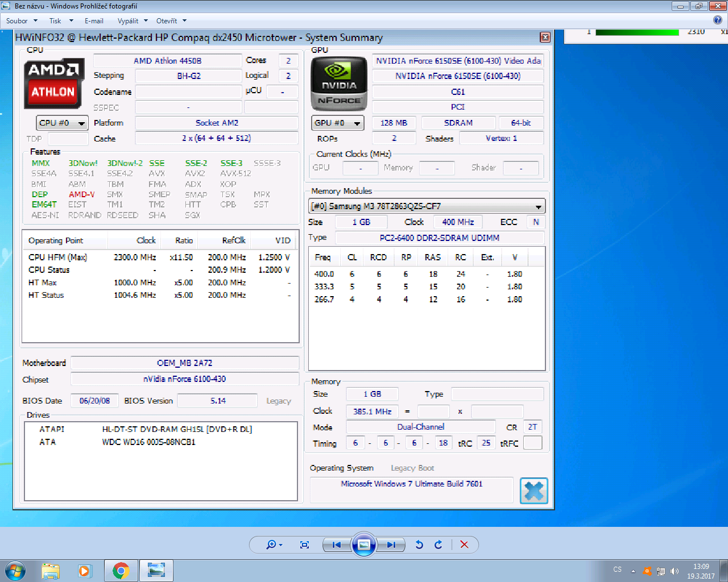Select the CPU Status row
Image resolution: width=728 pixels, height=582 pixels.
(x=160, y=270)
